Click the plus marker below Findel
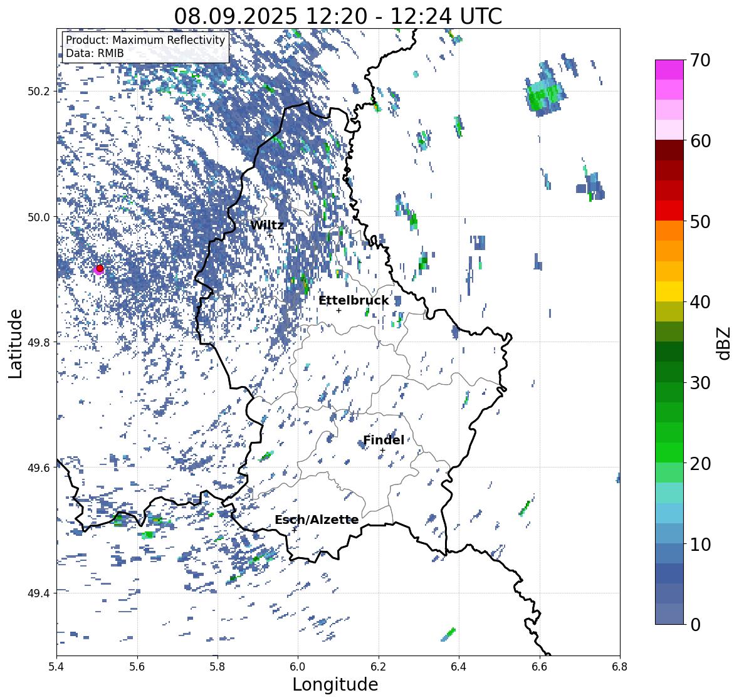The height and width of the screenshot is (700, 739). [x=383, y=451]
